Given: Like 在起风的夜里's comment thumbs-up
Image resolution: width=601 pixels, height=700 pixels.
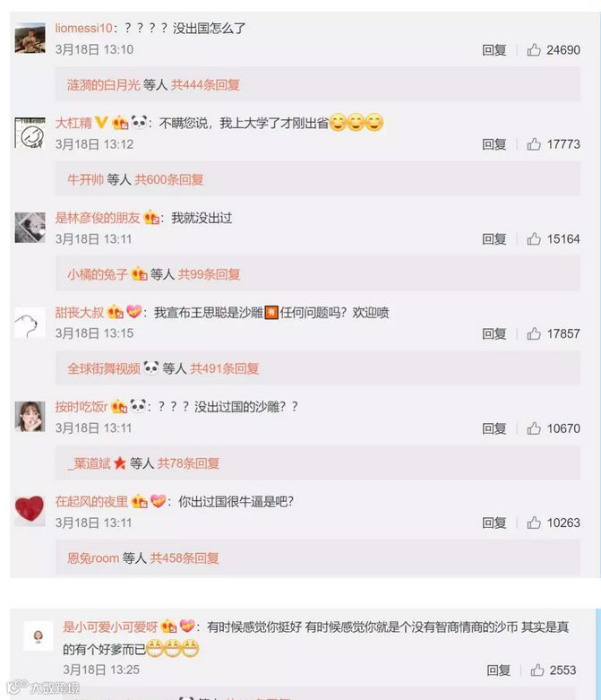Looking at the screenshot, I should pyautogui.click(x=534, y=523).
